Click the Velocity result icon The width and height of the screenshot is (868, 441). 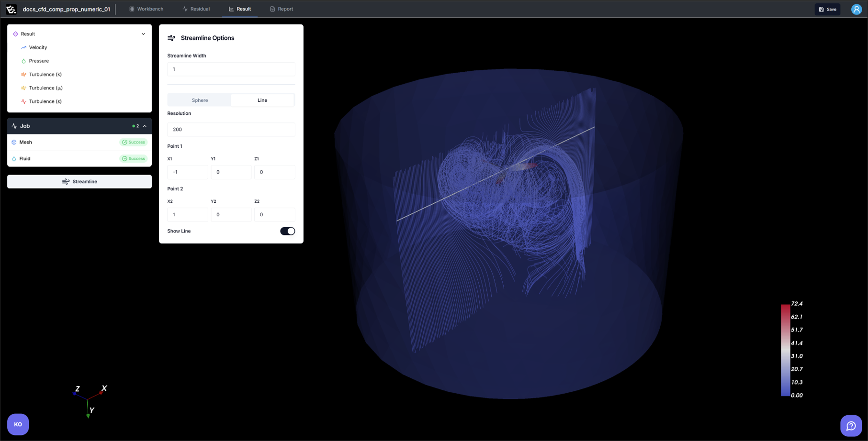click(23, 47)
